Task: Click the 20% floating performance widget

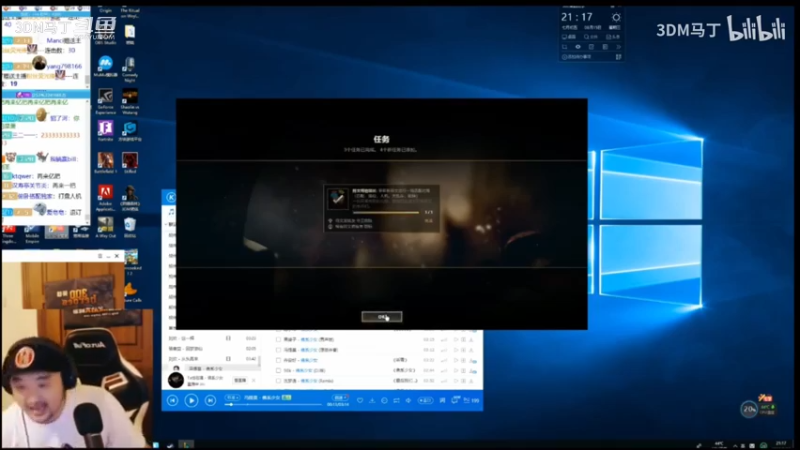Action: pyautogui.click(x=749, y=409)
